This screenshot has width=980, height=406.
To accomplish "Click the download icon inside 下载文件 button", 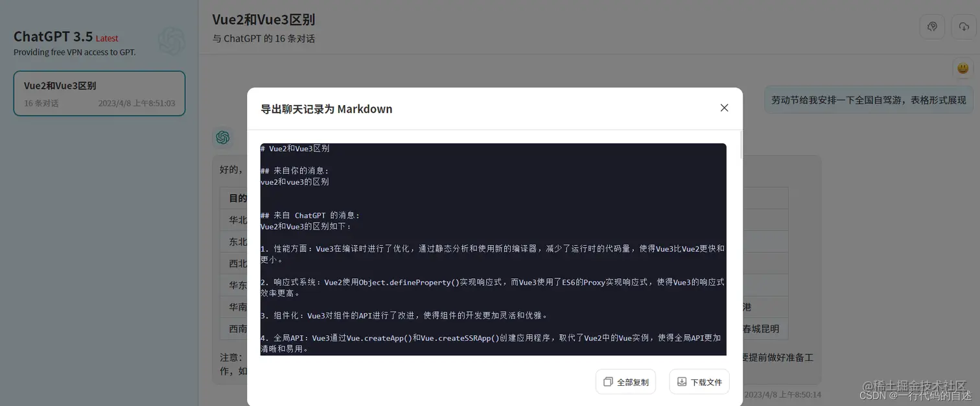I will 682,382.
